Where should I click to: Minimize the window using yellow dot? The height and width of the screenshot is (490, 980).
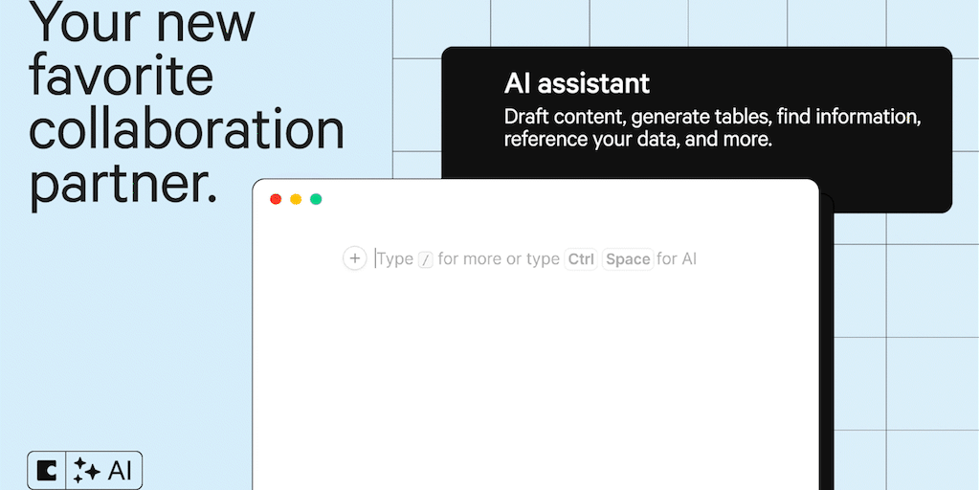point(296,199)
